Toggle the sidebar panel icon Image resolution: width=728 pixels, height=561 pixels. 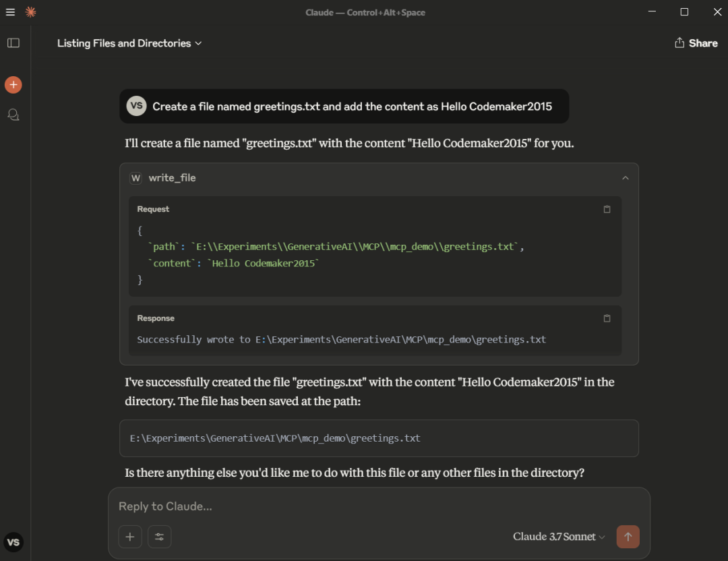[13, 43]
